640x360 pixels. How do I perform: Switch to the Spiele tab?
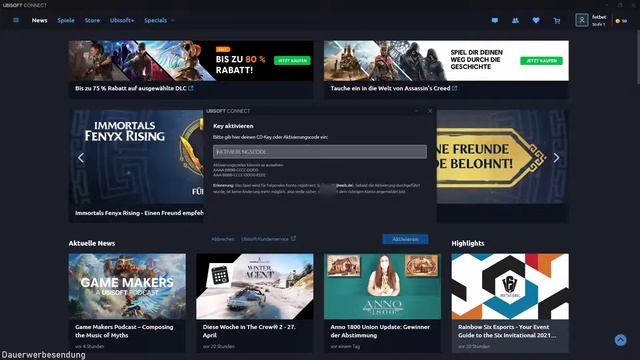[66, 20]
